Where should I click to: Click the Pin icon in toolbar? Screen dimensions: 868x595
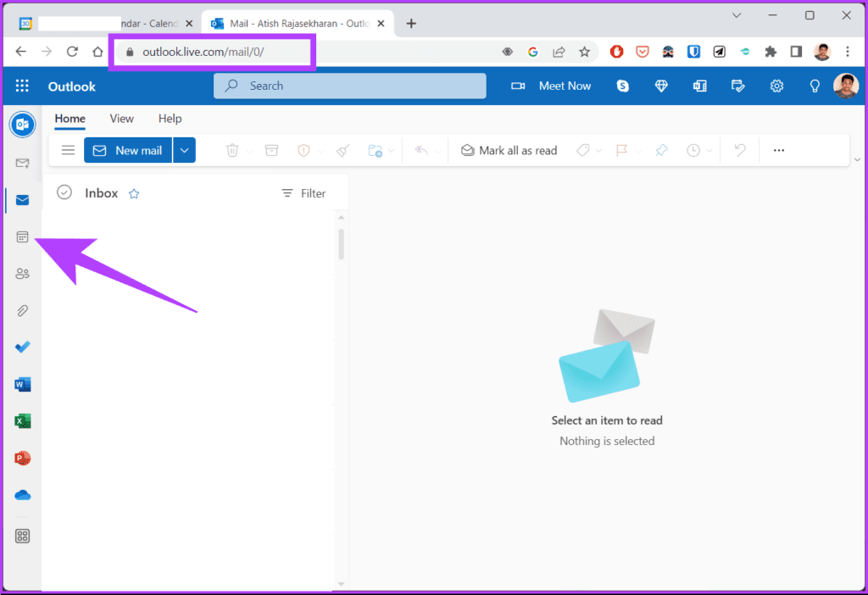(661, 150)
